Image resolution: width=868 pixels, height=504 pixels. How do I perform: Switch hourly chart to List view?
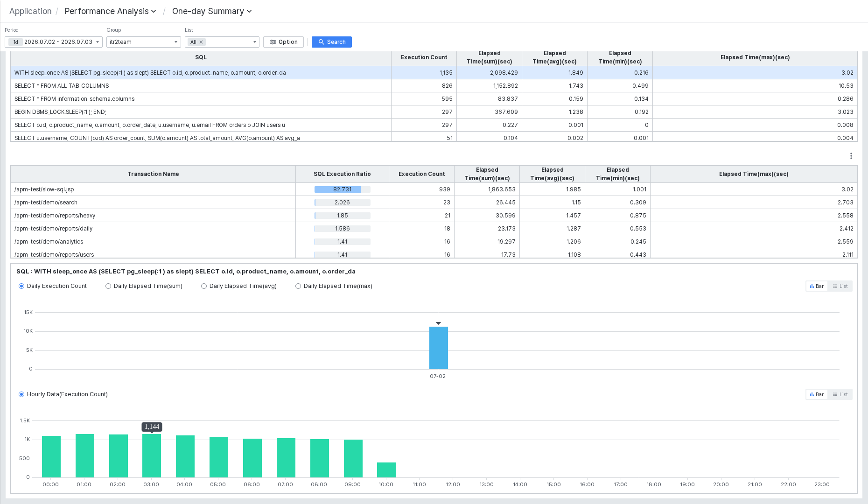tap(840, 394)
